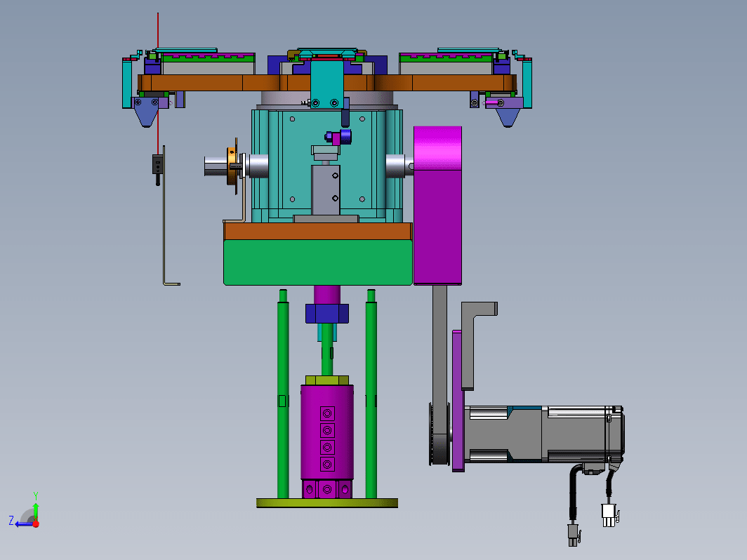The width and height of the screenshot is (747, 560).
Task: Select the black motor cable connector
Action: tap(573, 534)
